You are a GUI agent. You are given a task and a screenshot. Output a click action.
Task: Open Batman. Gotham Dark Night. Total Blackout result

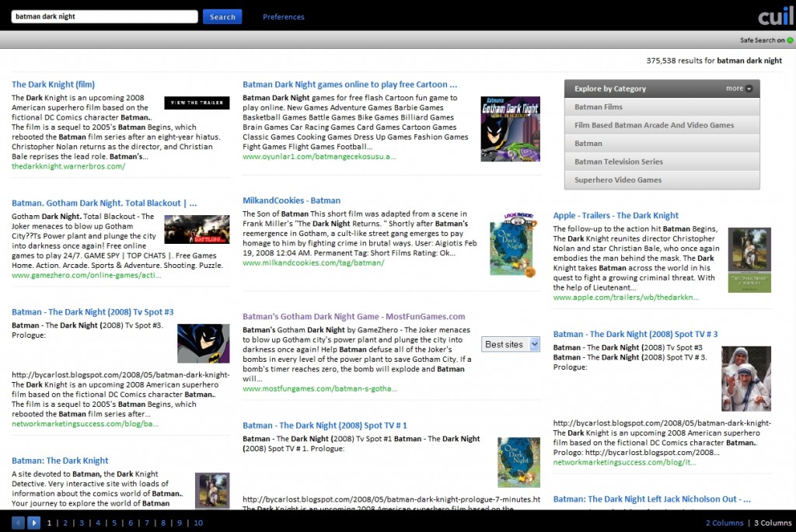104,203
